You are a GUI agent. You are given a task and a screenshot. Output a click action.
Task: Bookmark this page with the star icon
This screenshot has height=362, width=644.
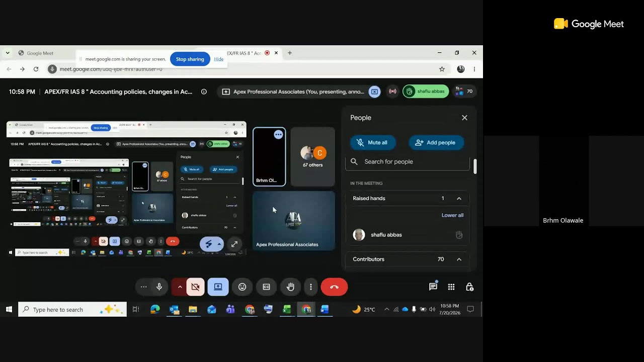[442, 69]
